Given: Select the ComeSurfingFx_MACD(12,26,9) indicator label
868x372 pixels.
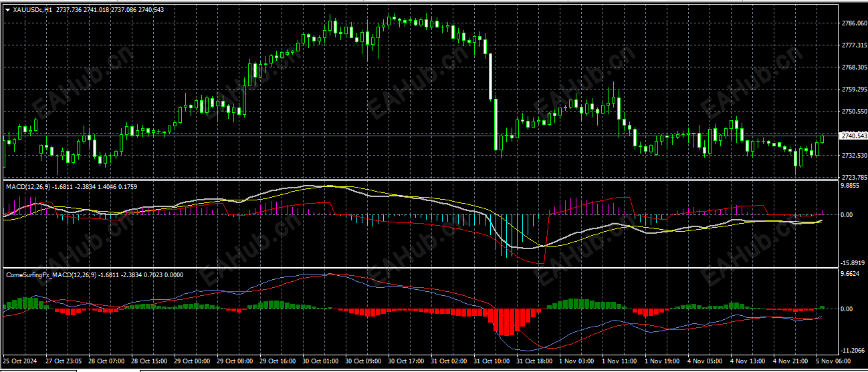Looking at the screenshot, I should pos(51,274).
